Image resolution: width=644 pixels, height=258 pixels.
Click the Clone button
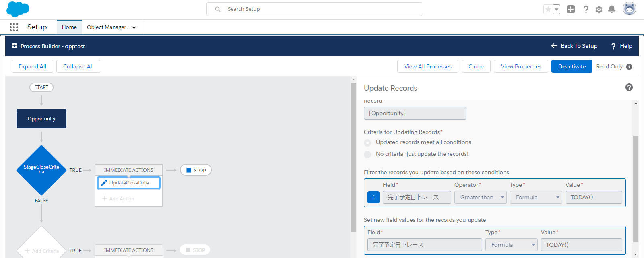tap(476, 66)
